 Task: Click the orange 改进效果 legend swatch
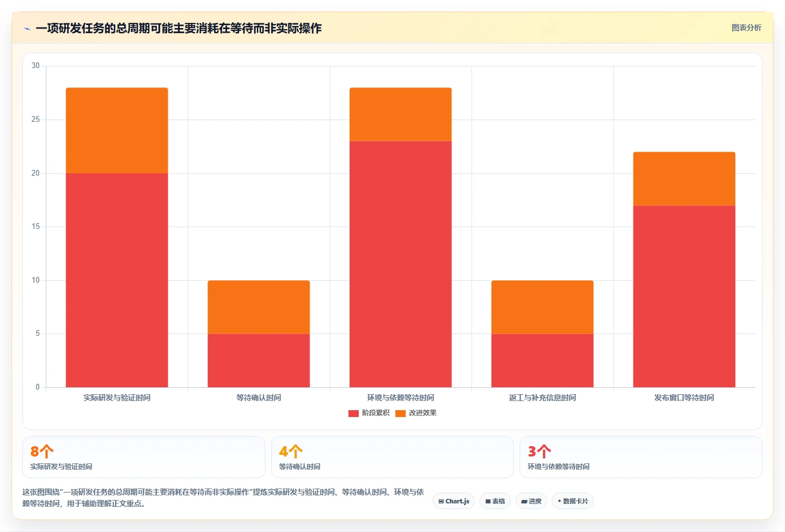(400, 413)
